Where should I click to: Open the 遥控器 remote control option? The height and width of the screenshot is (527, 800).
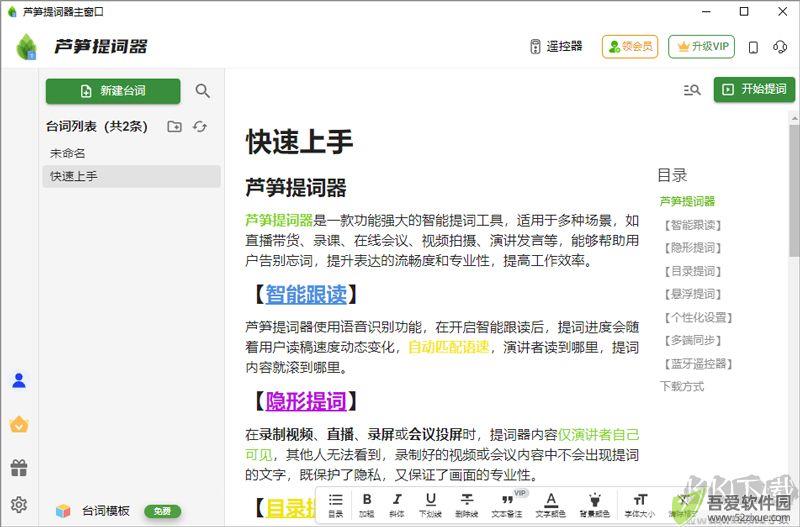click(556, 46)
